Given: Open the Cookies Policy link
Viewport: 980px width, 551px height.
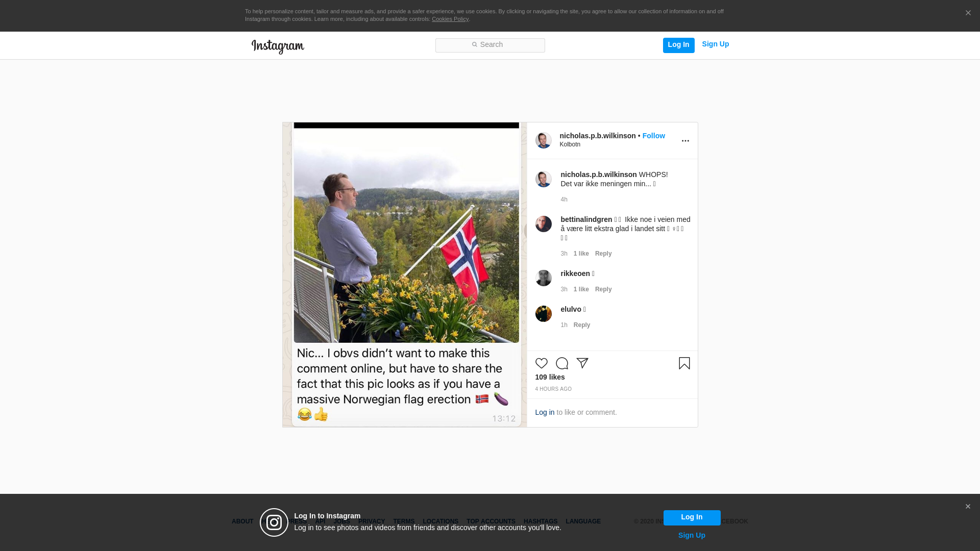Looking at the screenshot, I should (x=450, y=19).
